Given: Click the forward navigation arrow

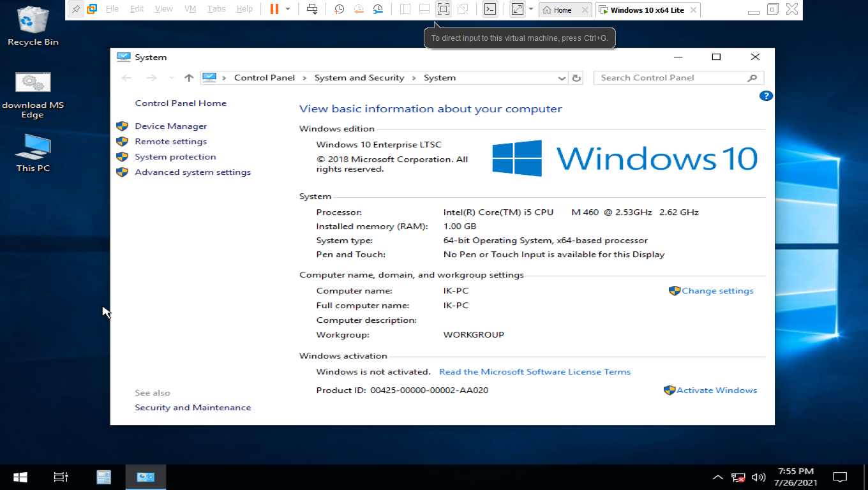Looking at the screenshot, I should pos(151,78).
